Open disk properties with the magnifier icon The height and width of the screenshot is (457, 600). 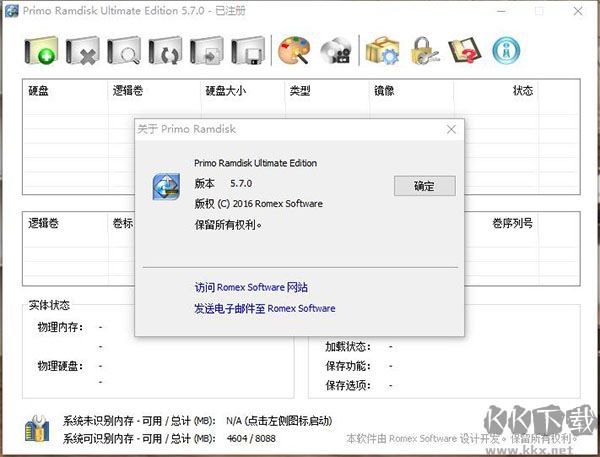123,50
